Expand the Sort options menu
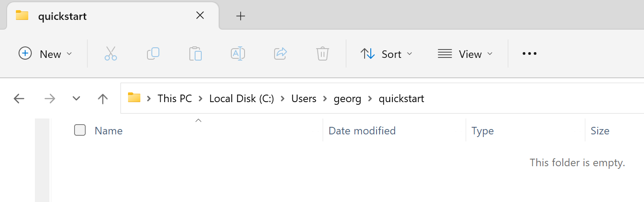644x202 pixels. pyautogui.click(x=386, y=54)
